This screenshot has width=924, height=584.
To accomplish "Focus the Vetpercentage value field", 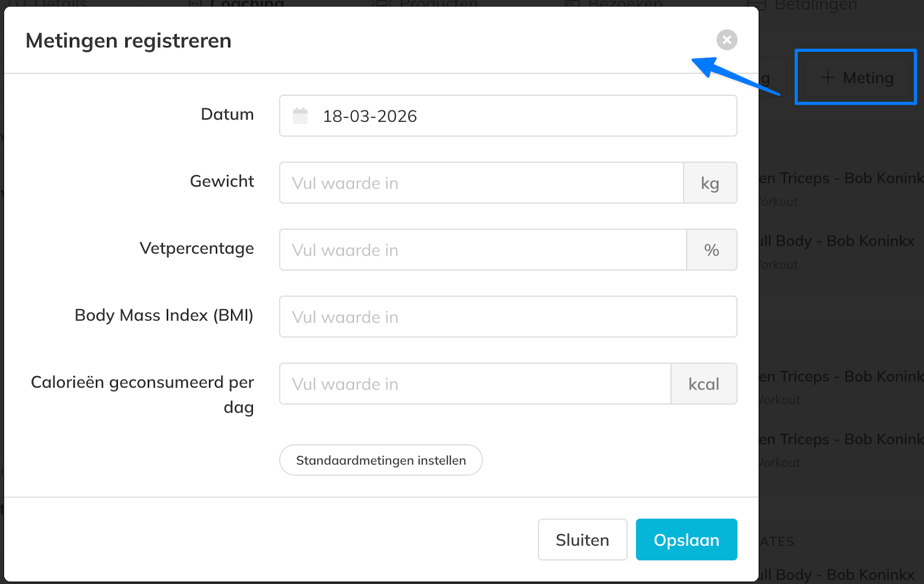I will coord(483,250).
